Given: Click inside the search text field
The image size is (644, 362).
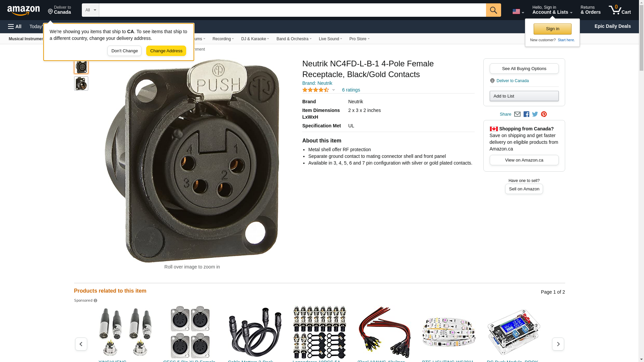Looking at the screenshot, I should click(292, 10).
